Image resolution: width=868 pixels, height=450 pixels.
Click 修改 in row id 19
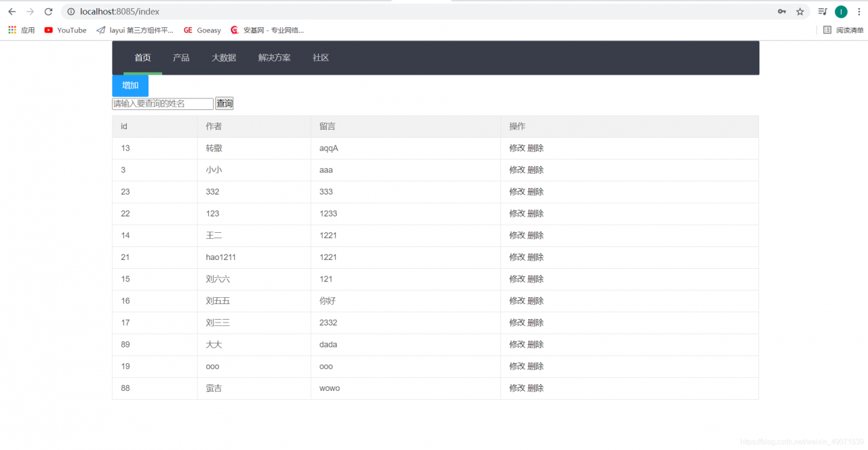point(517,366)
